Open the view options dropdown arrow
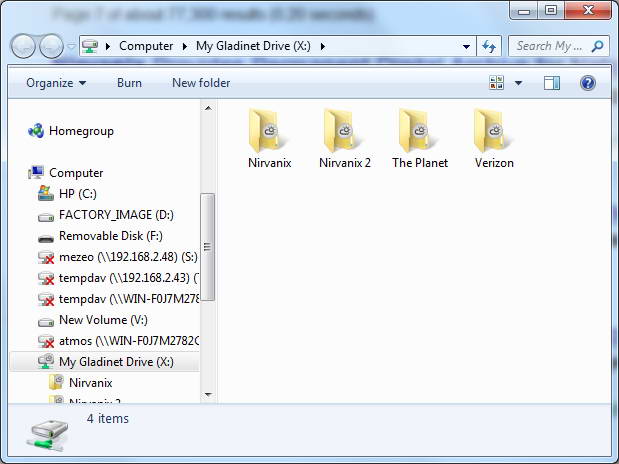 (x=518, y=83)
